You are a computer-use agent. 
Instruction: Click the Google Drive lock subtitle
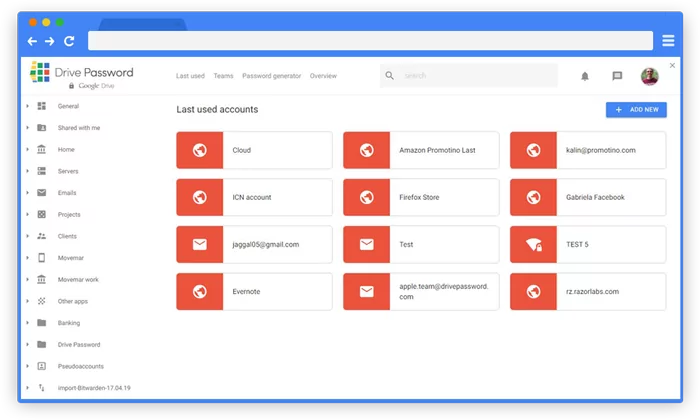[x=92, y=86]
